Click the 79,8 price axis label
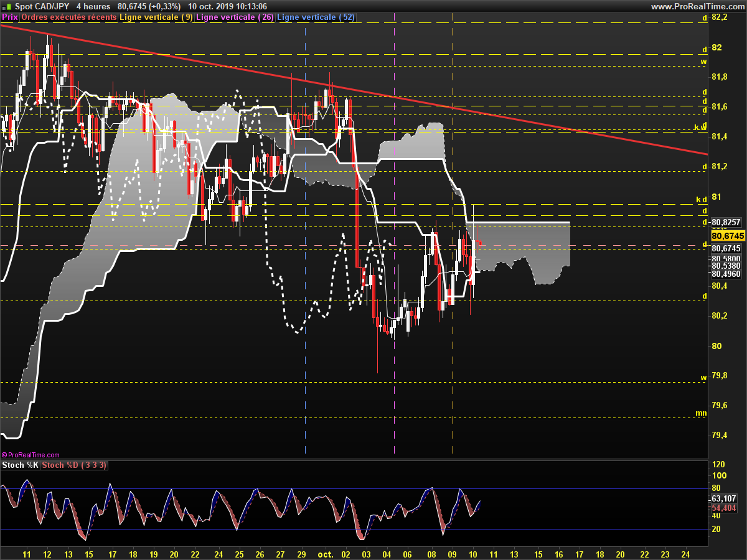This screenshot has height=560, width=747. (x=720, y=375)
